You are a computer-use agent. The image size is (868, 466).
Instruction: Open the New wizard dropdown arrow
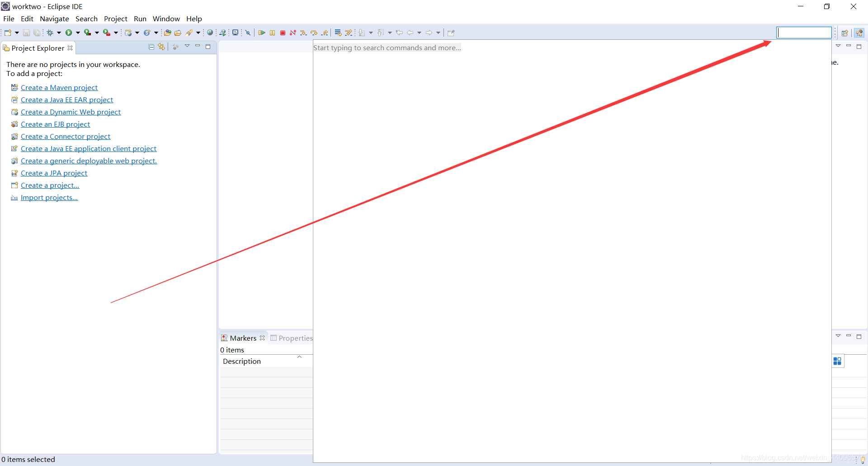tap(17, 33)
